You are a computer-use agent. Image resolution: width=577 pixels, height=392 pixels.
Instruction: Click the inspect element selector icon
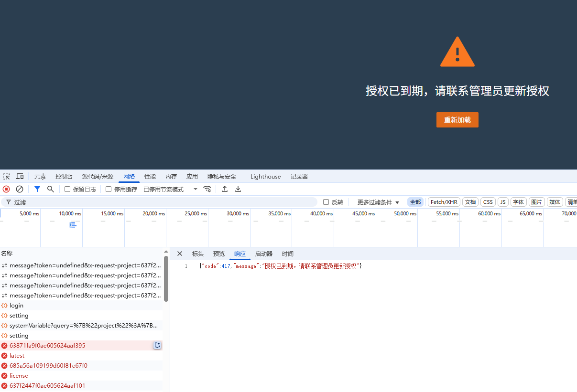coord(6,176)
